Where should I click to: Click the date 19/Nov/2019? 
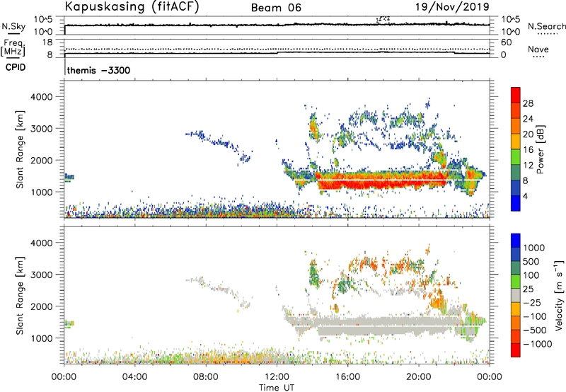[x=452, y=6]
